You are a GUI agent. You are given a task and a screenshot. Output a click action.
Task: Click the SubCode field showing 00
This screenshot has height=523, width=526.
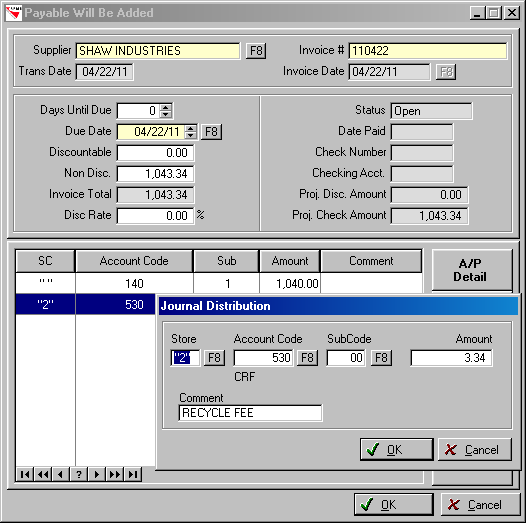[346, 358]
